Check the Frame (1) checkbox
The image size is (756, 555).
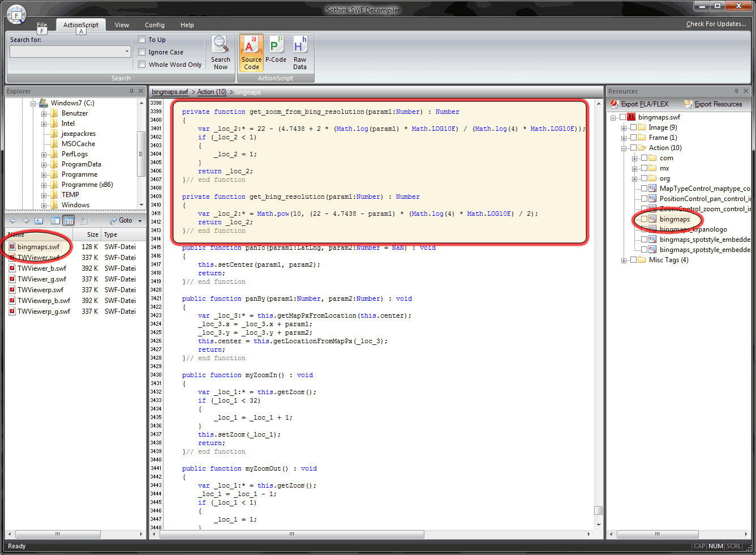[x=633, y=138]
